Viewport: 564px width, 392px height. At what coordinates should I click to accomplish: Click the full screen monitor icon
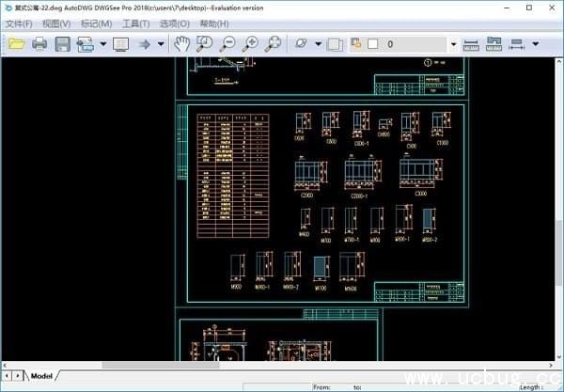(120, 44)
